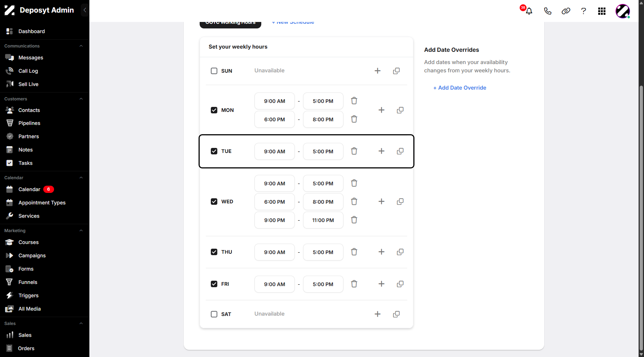Open Monday 9:00 AM start time field
The width and height of the screenshot is (644, 357).
pyautogui.click(x=275, y=101)
